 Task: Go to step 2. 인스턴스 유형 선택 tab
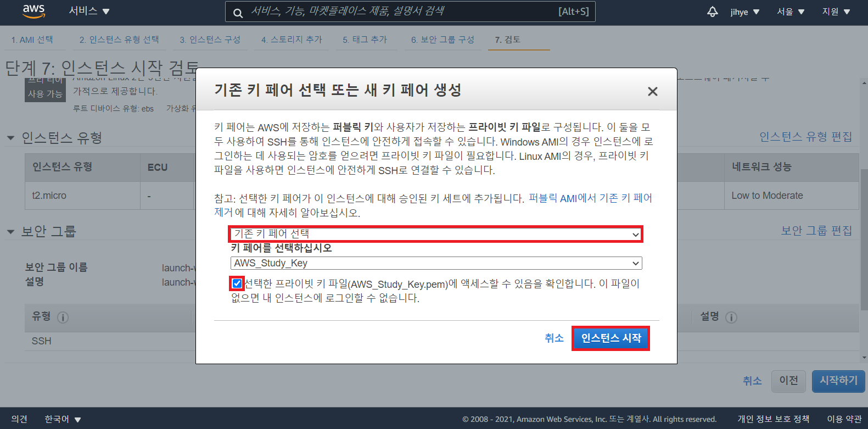click(119, 40)
